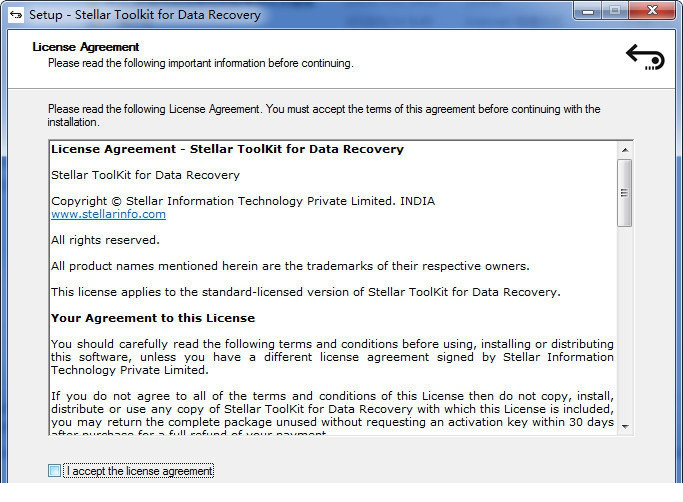Click the 'This license applies to the standard-licensed' sentence
Image resolution: width=683 pixels, height=502 pixels.
point(306,292)
